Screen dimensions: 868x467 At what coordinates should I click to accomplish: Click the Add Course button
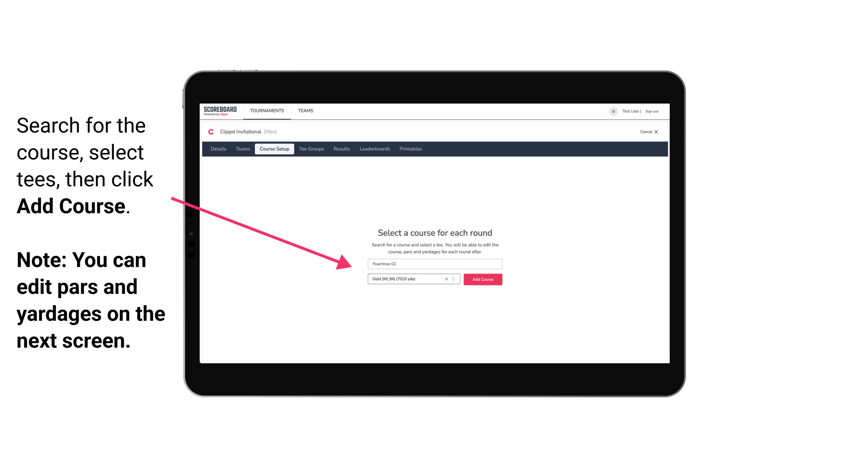(x=482, y=279)
